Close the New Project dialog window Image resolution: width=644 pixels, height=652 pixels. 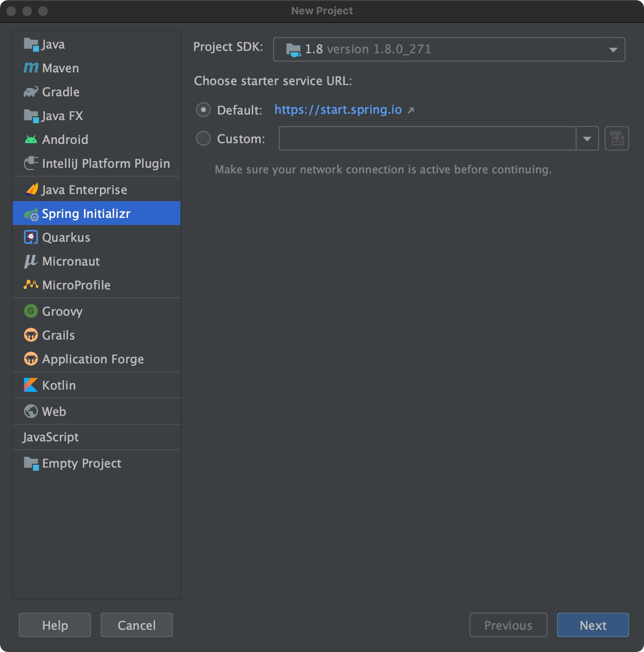tap(11, 11)
